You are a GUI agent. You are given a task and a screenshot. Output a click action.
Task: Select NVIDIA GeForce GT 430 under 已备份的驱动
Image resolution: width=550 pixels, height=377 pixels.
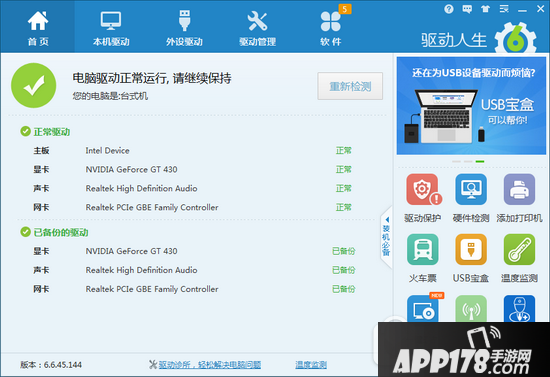coord(194,251)
